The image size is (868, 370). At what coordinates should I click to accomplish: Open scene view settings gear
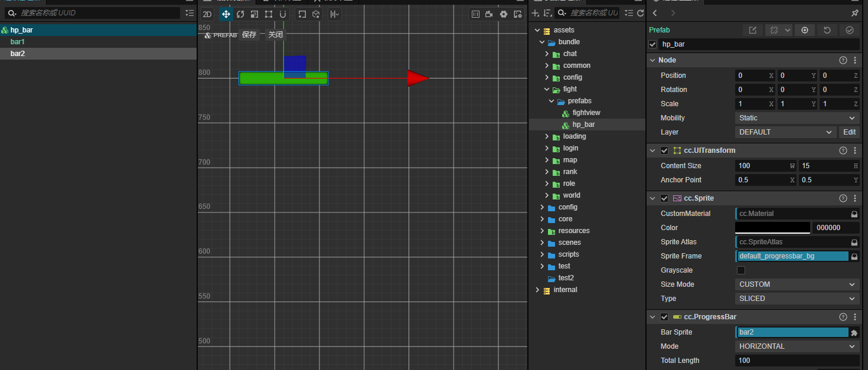[504, 14]
